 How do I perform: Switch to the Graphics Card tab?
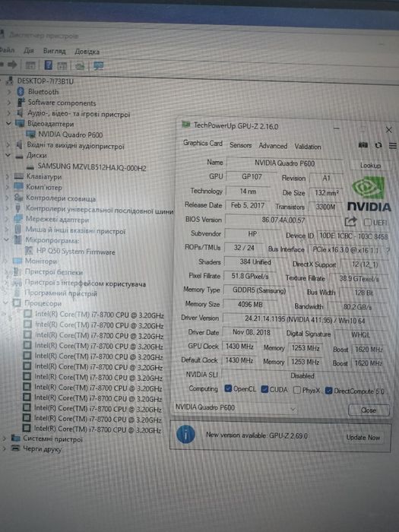(x=203, y=143)
